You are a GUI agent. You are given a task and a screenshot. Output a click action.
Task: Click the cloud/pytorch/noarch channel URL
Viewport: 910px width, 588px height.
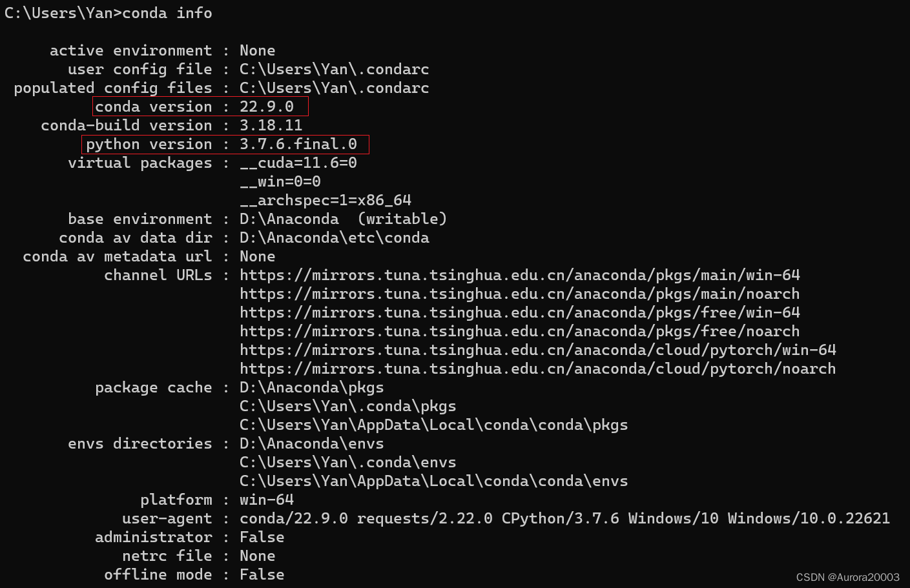(x=537, y=368)
